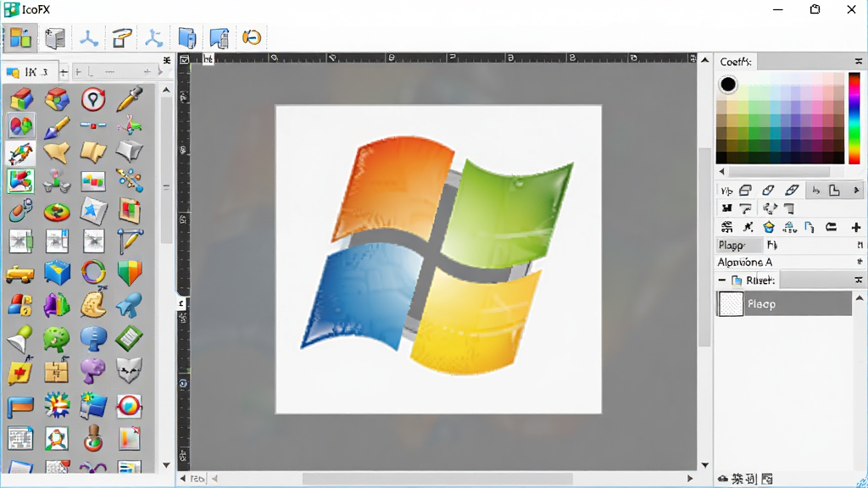Select the Plaop layer thumbnail
Screen dimensions: 868x488
(x=730, y=304)
